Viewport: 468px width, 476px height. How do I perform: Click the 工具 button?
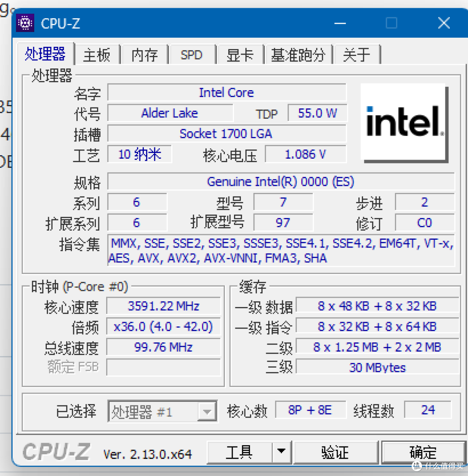pyautogui.click(x=240, y=453)
